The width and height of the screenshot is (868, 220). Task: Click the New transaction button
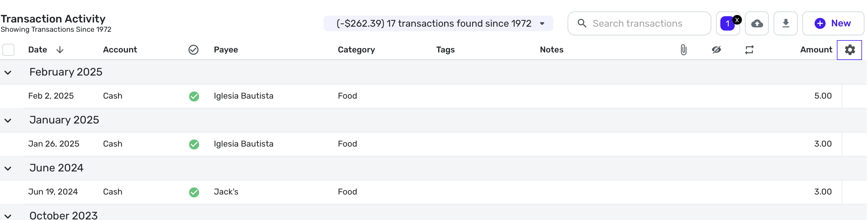pos(833,24)
